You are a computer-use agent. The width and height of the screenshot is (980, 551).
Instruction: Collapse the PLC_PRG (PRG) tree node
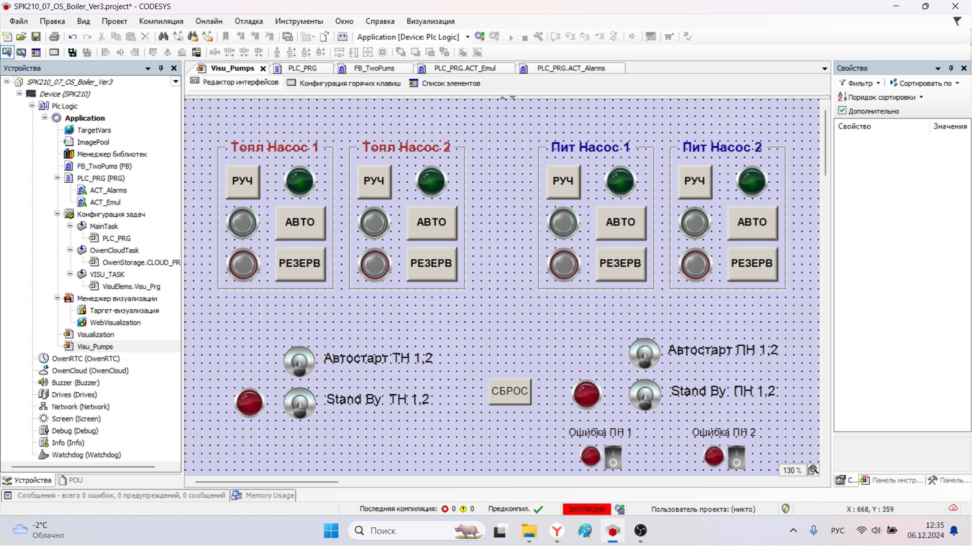(57, 178)
